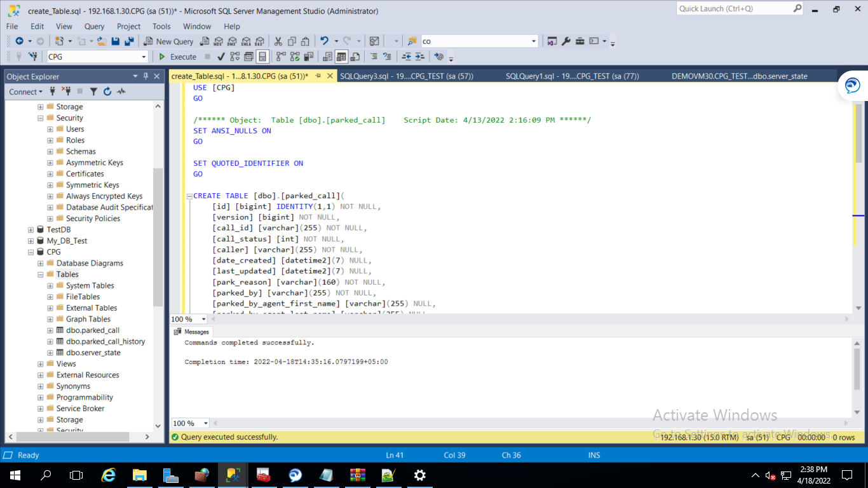Display the estimated execution plan icon
The height and width of the screenshot is (488, 868).
pos(234,57)
